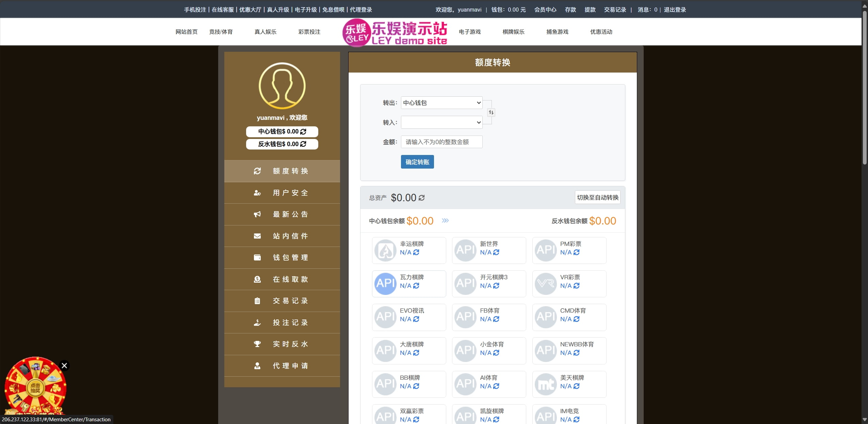The width and height of the screenshot is (868, 424).
Task: Refresh the 反水钱包 balance in sidebar
Action: point(303,144)
